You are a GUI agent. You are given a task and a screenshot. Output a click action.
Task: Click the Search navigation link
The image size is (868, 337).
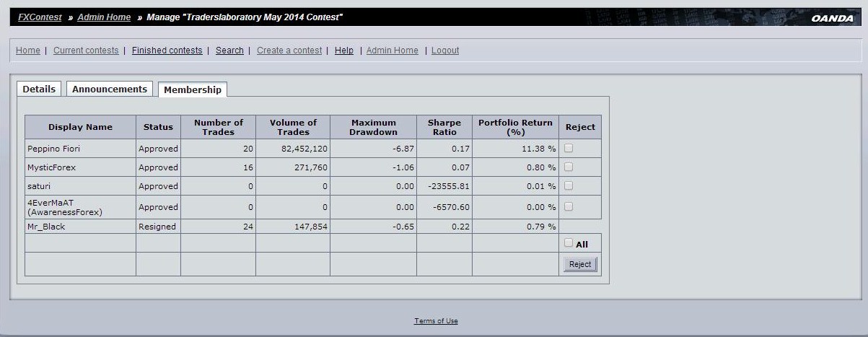coord(229,51)
